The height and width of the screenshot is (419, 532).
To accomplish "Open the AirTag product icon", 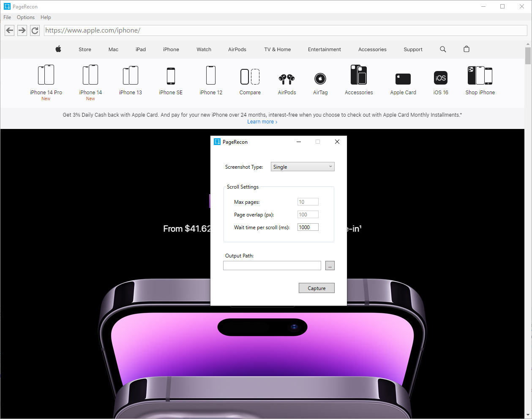I will point(320,79).
